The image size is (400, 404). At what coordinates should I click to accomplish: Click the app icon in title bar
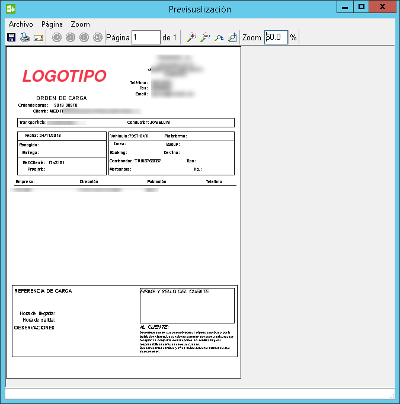click(x=11, y=8)
